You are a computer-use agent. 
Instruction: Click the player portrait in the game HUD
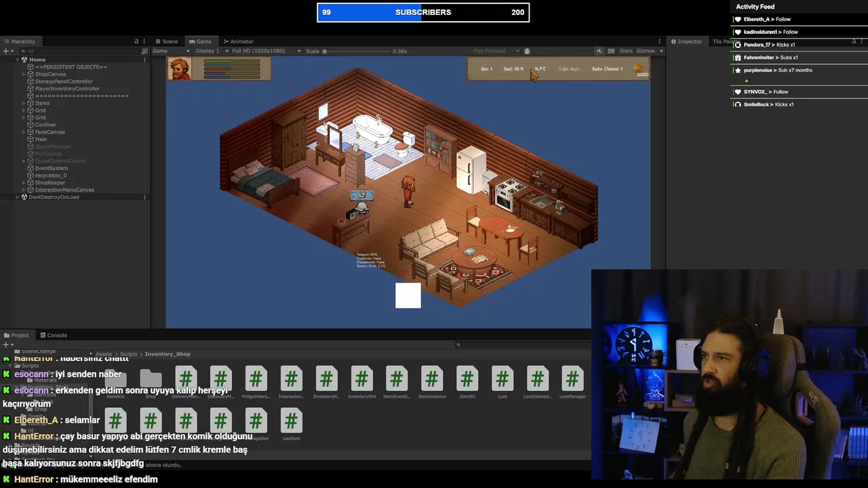pos(180,68)
